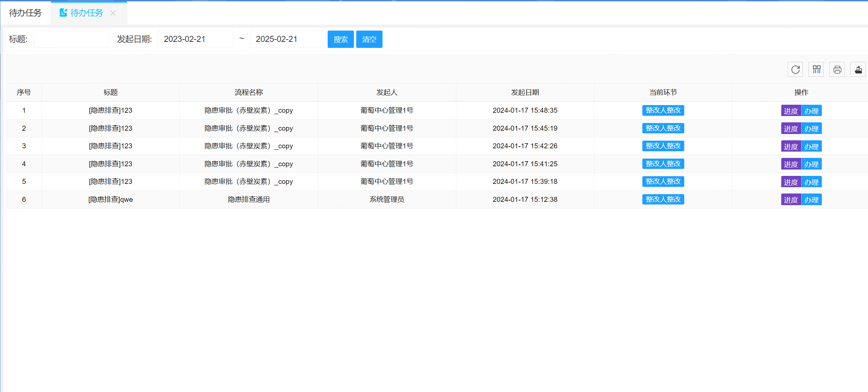The height and width of the screenshot is (392, 868).
Task: Select [隐患排查]123 title in row 3
Action: (x=111, y=146)
